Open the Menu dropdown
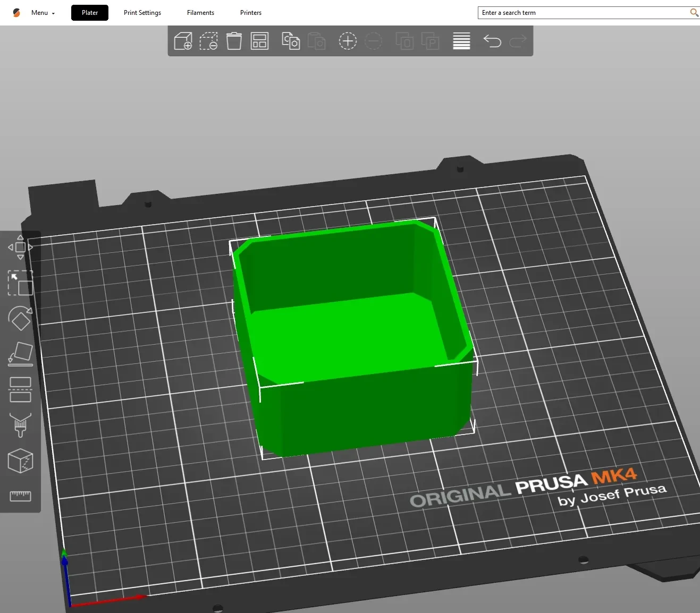Viewport: 700px width, 613px height. 43,13
